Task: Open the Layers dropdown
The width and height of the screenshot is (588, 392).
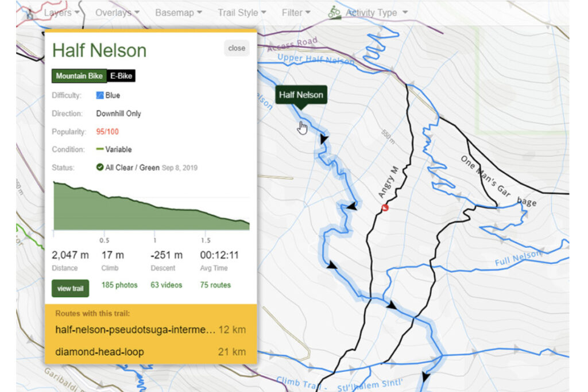Action: click(x=61, y=13)
